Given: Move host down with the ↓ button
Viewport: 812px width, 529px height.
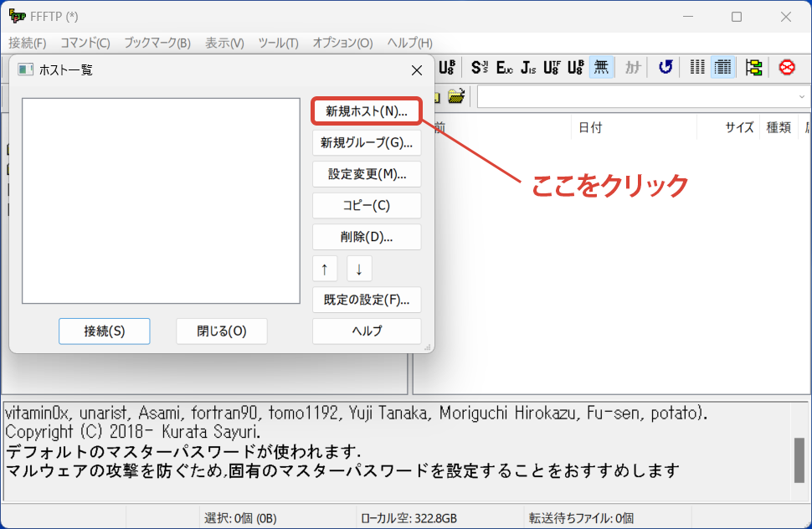Looking at the screenshot, I should [x=359, y=269].
